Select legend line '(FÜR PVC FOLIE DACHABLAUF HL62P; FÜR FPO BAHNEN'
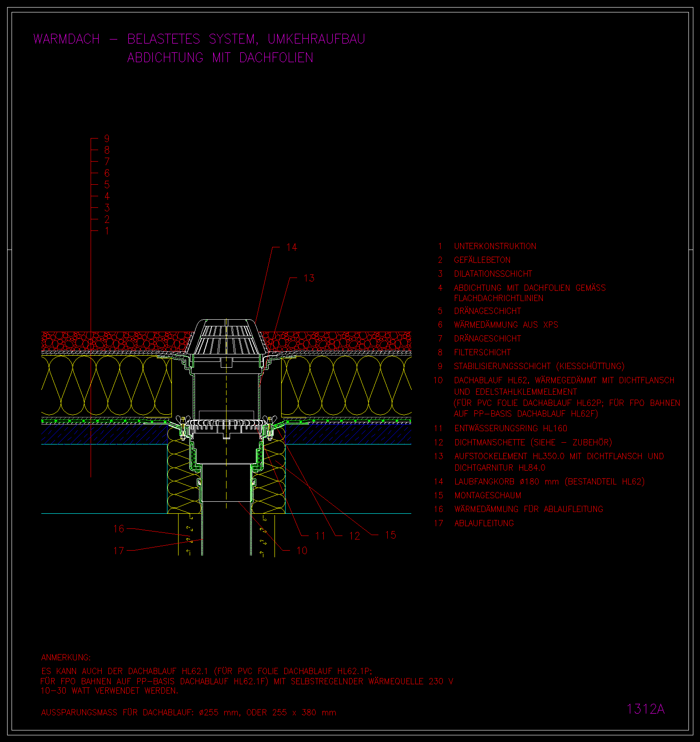700x742 pixels. (567, 403)
